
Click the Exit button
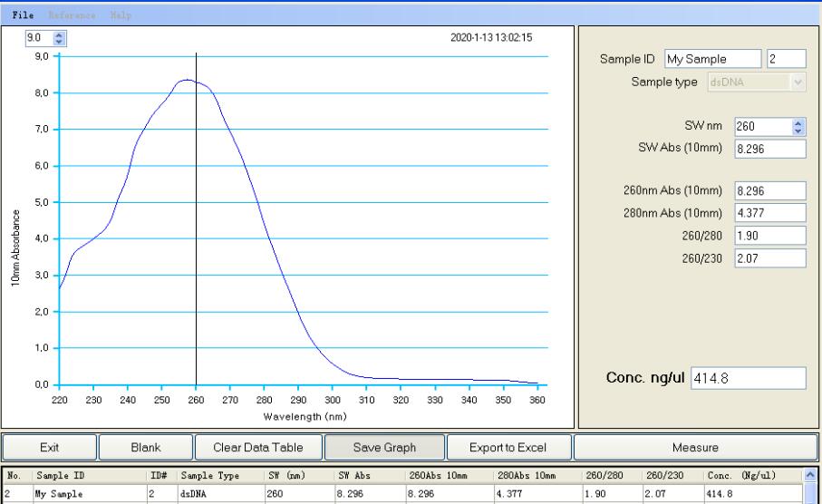[x=49, y=448]
